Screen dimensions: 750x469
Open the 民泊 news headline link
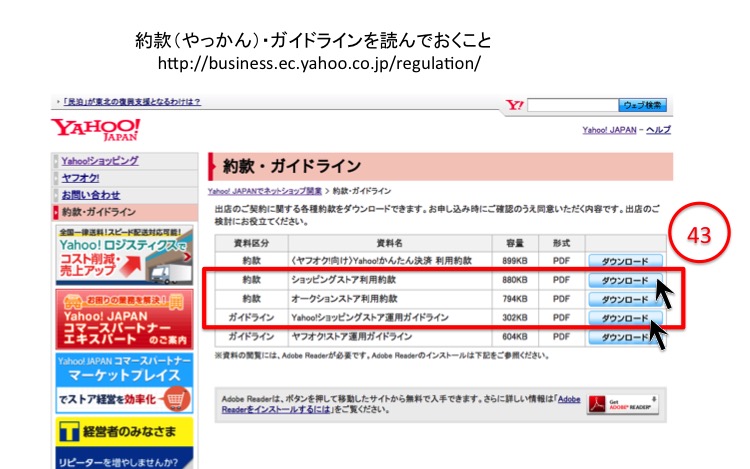[132, 102]
